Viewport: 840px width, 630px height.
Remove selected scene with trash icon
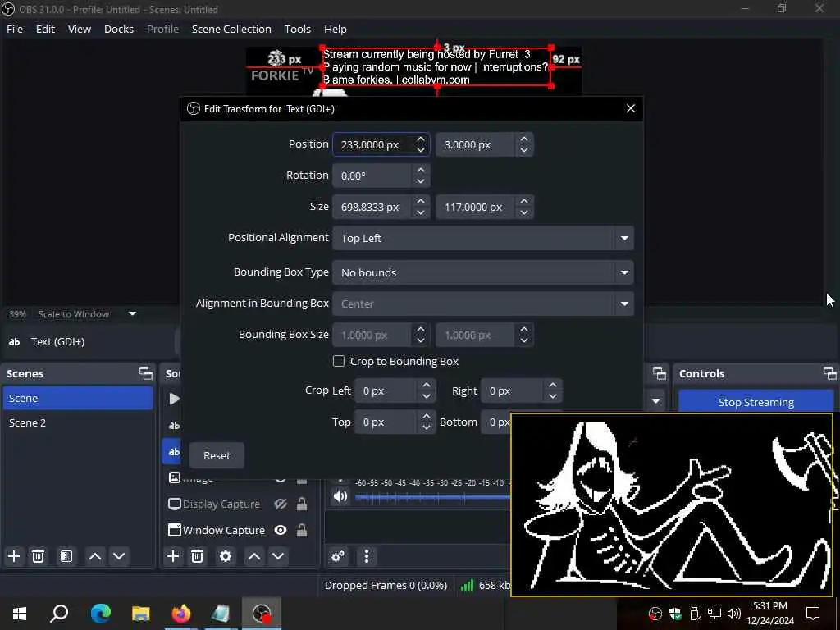coord(38,556)
